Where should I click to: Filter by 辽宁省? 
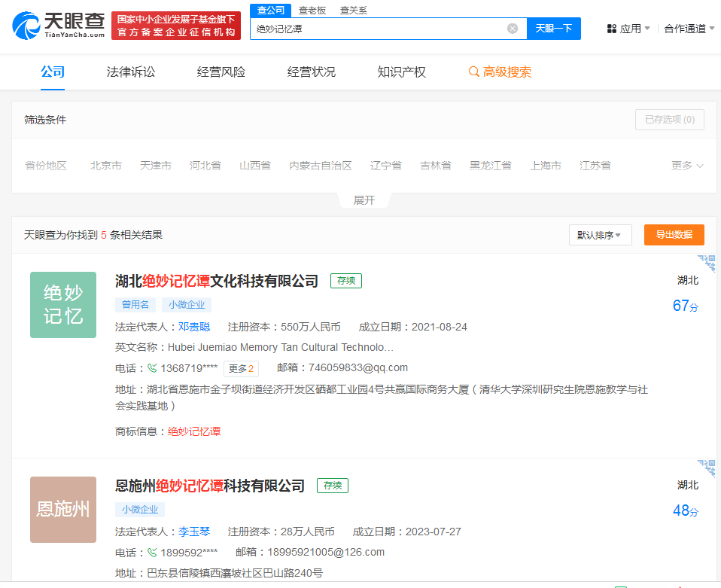coord(386,166)
